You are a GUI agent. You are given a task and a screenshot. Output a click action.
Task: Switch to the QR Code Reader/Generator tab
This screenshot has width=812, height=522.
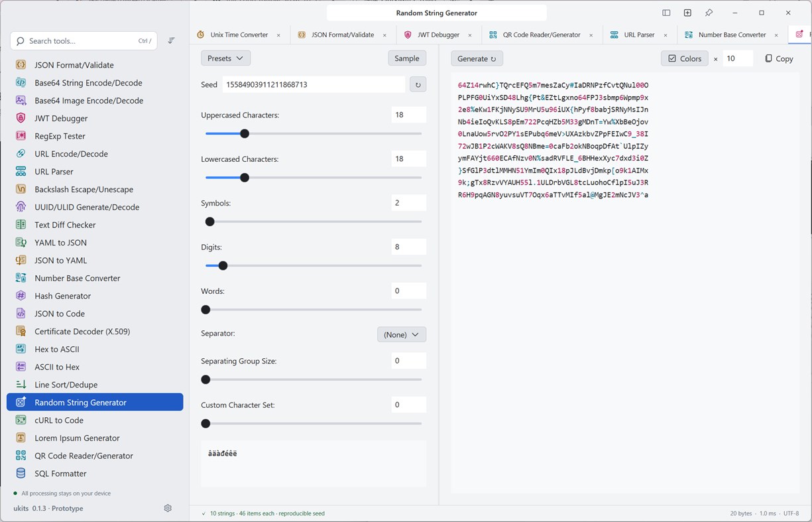(x=542, y=34)
